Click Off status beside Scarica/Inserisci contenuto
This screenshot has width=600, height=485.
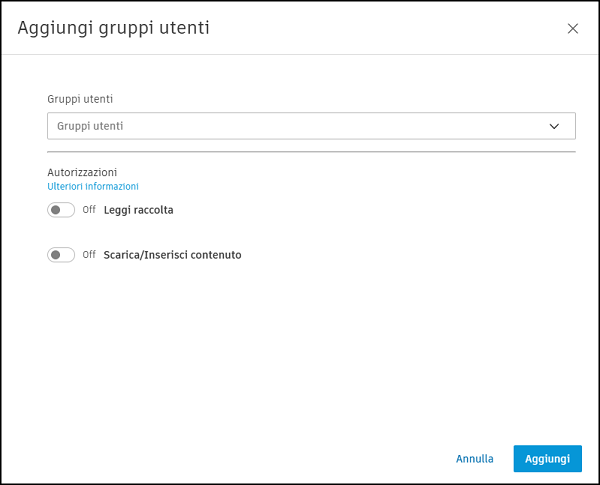pyautogui.click(x=89, y=255)
